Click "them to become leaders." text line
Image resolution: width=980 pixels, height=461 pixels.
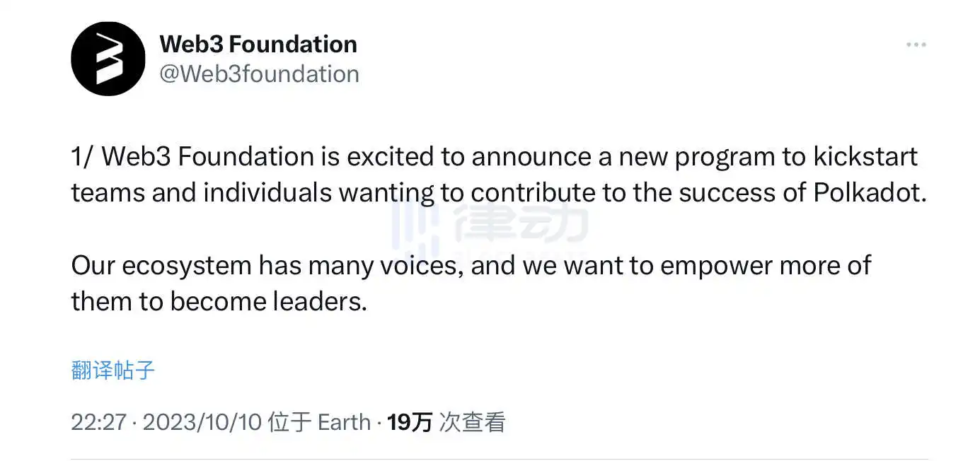219,302
